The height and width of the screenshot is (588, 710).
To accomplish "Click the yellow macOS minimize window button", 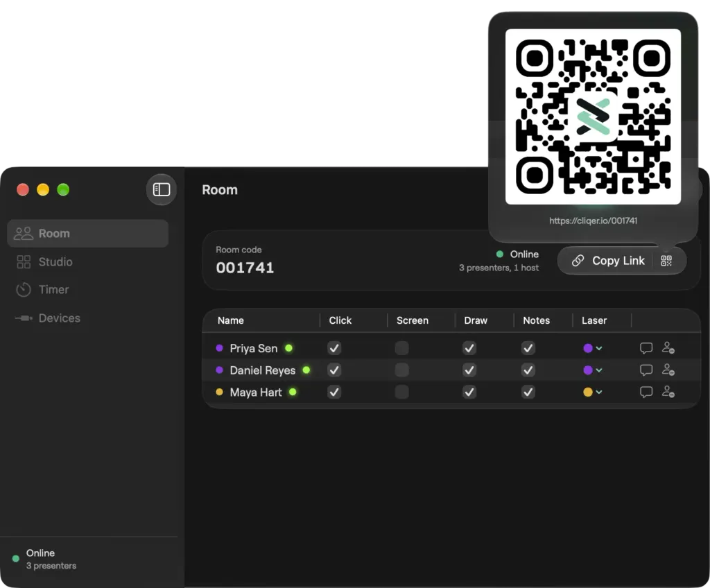I will click(x=43, y=189).
